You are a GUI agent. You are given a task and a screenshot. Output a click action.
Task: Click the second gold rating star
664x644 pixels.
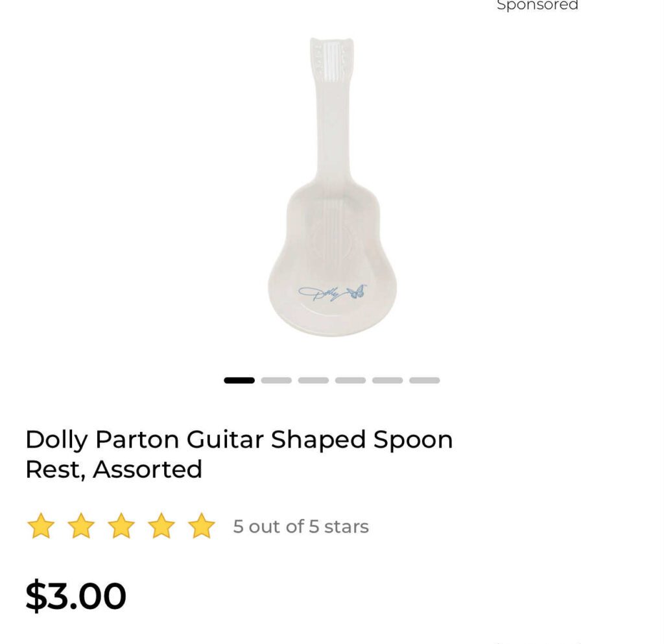coord(81,526)
